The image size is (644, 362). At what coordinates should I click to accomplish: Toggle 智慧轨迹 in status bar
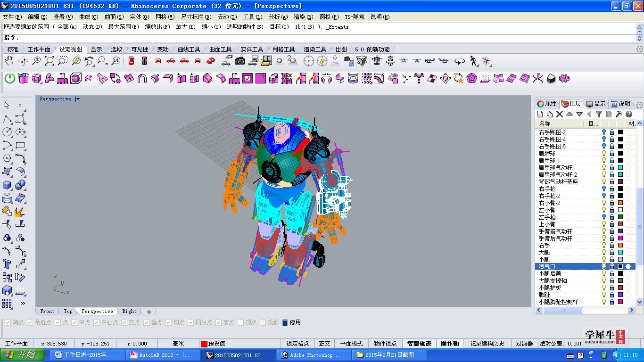(x=419, y=344)
